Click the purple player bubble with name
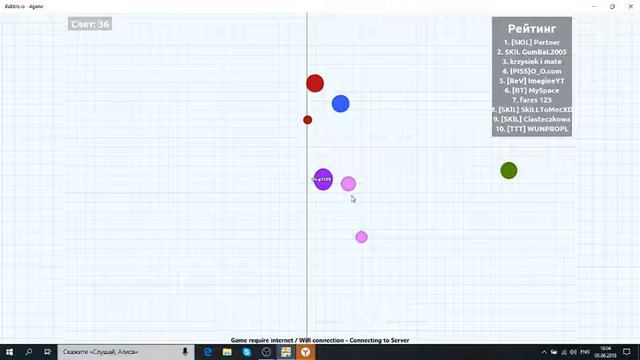The image size is (640, 360). point(323,179)
